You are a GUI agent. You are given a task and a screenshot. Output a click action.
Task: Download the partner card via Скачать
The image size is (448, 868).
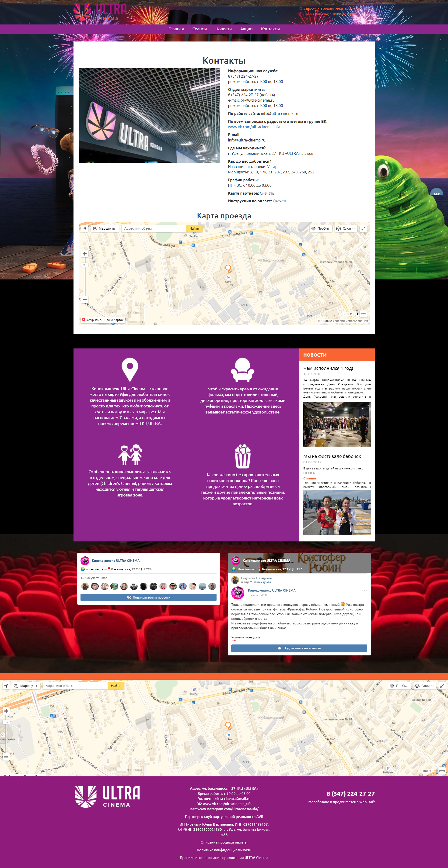[x=267, y=193]
